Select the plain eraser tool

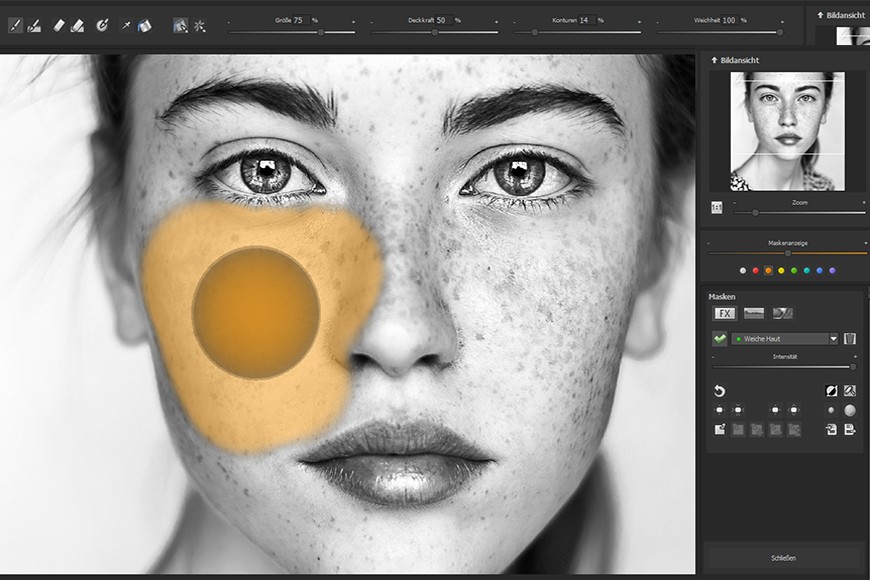(58, 25)
